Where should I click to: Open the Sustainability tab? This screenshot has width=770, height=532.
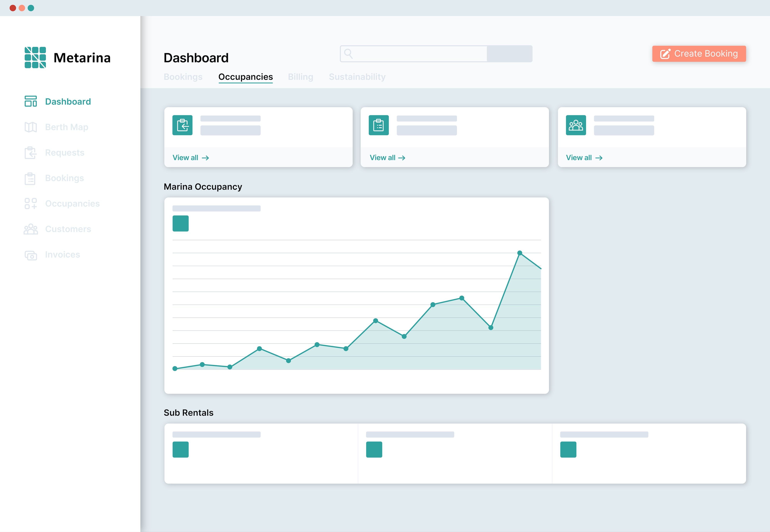tap(357, 77)
